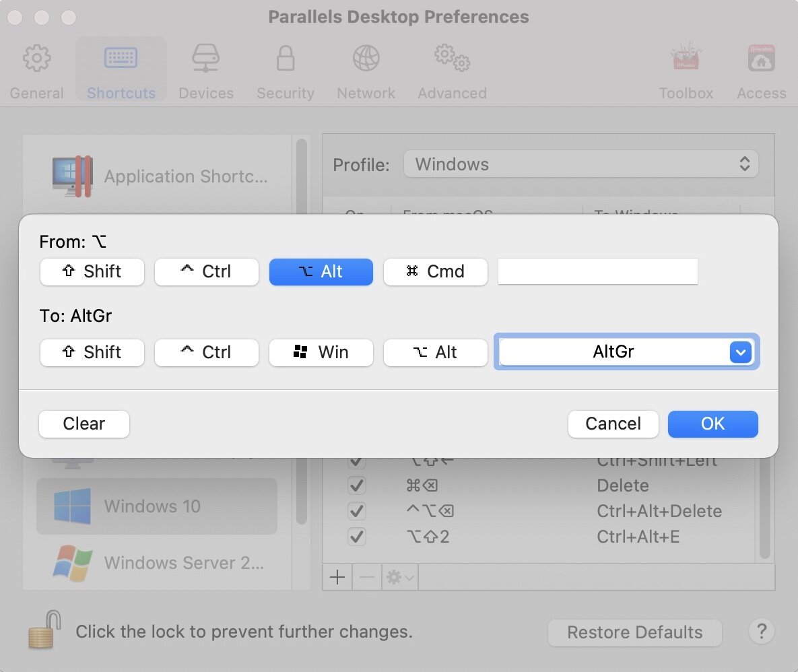Click the lock icon to prevent changes
The width and height of the screenshot is (798, 672).
[x=45, y=630]
